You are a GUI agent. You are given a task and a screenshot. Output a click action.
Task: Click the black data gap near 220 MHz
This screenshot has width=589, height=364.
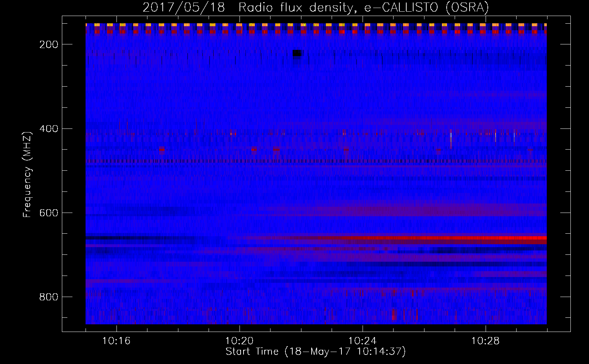click(297, 53)
